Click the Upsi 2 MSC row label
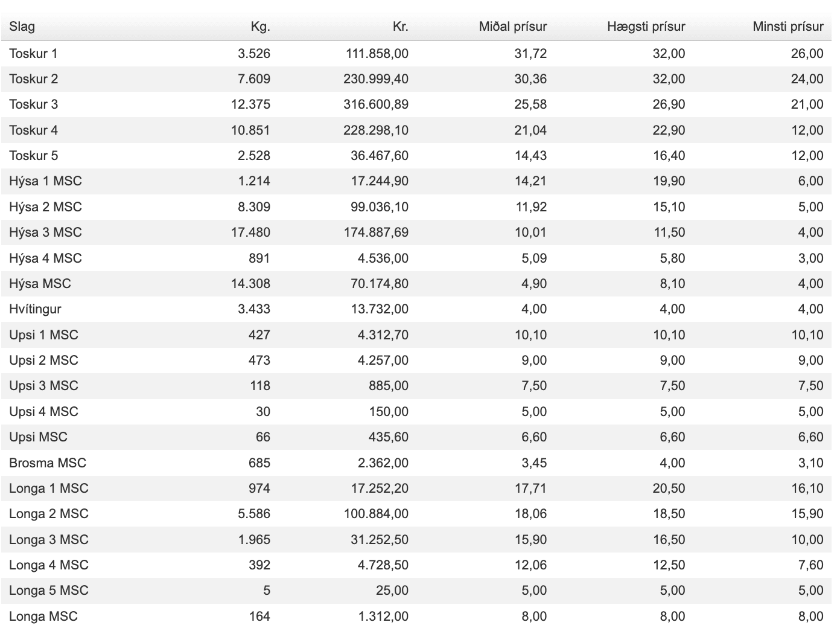Image resolution: width=840 pixels, height=628 pixels. click(x=43, y=360)
